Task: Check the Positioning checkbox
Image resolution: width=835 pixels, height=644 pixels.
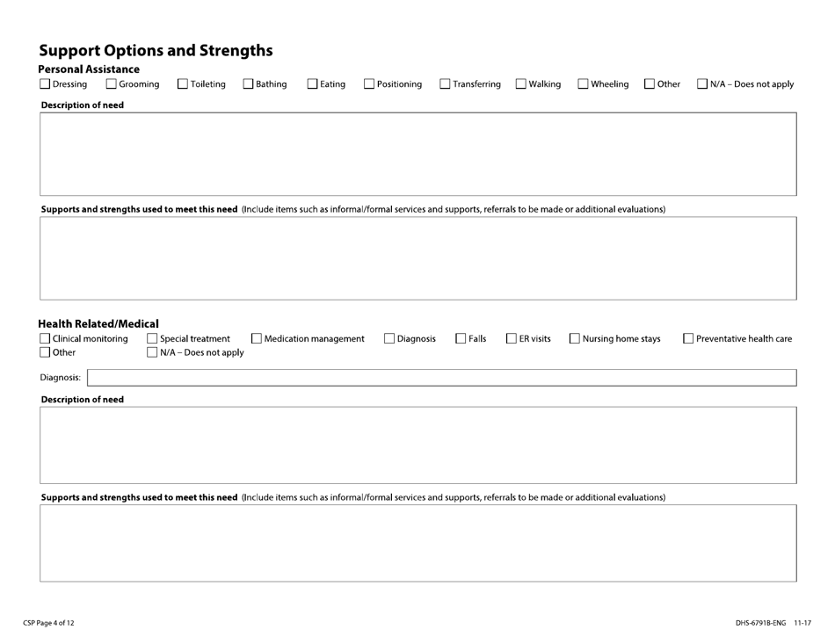Action: pos(369,83)
